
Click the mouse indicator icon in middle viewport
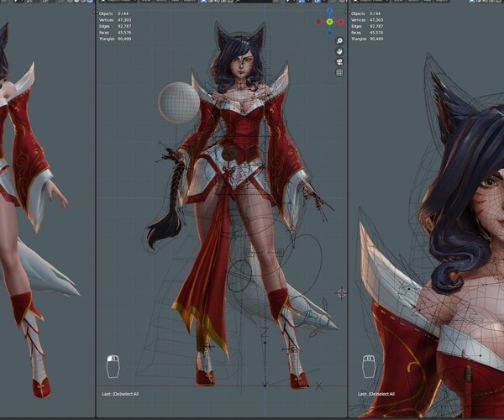(x=113, y=366)
